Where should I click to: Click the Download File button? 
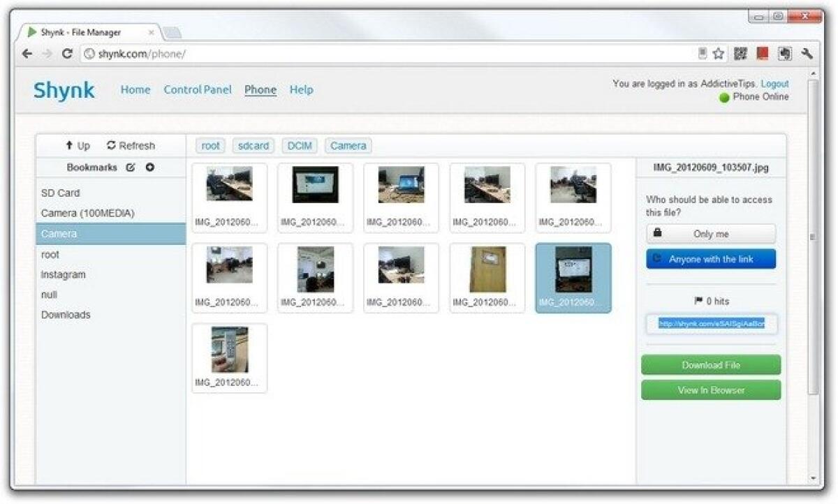pyautogui.click(x=710, y=364)
